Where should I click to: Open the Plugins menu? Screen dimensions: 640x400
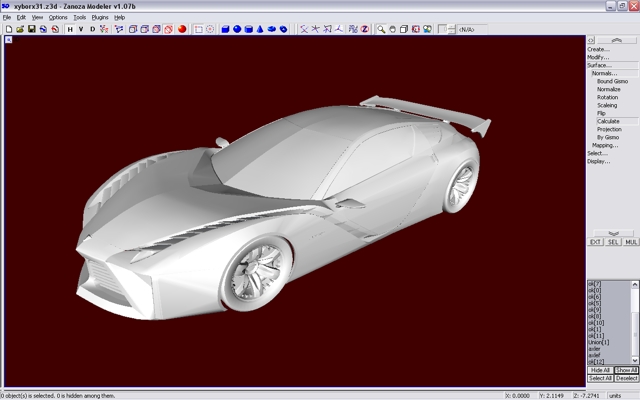100,17
